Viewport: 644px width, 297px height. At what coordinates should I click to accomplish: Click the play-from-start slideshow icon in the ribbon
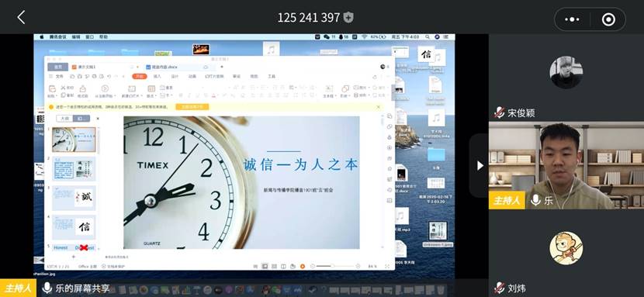105,88
